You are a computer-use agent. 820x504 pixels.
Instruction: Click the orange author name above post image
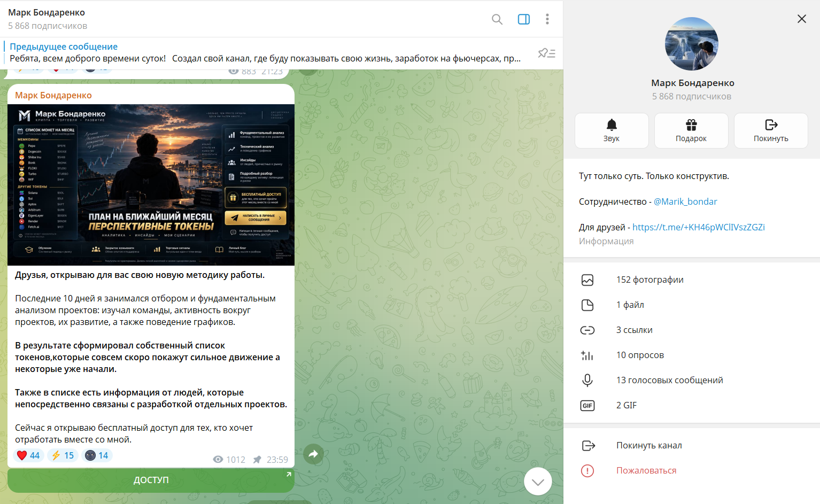point(53,95)
